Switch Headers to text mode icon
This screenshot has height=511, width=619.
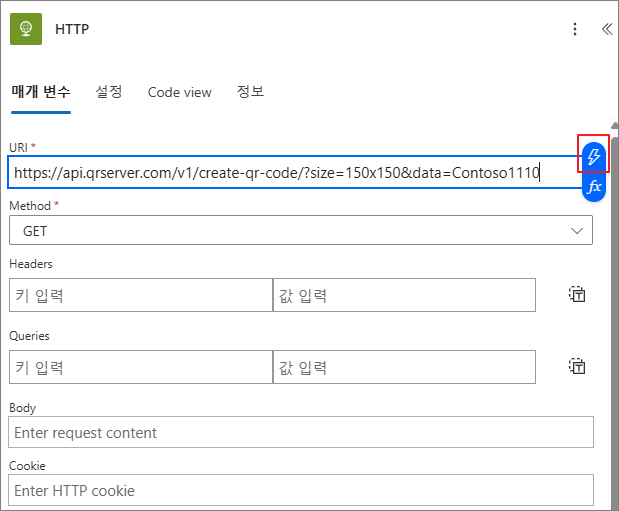pyautogui.click(x=577, y=295)
